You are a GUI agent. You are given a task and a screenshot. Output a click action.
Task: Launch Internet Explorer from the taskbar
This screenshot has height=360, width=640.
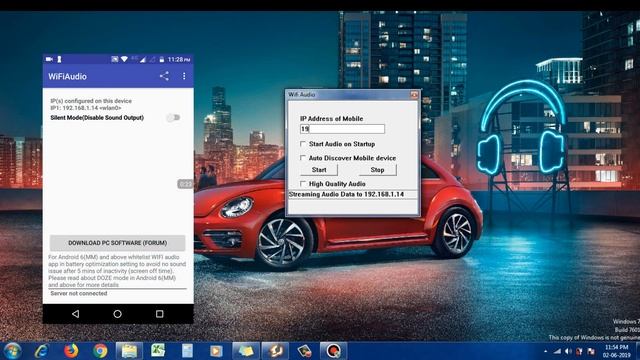(41, 351)
